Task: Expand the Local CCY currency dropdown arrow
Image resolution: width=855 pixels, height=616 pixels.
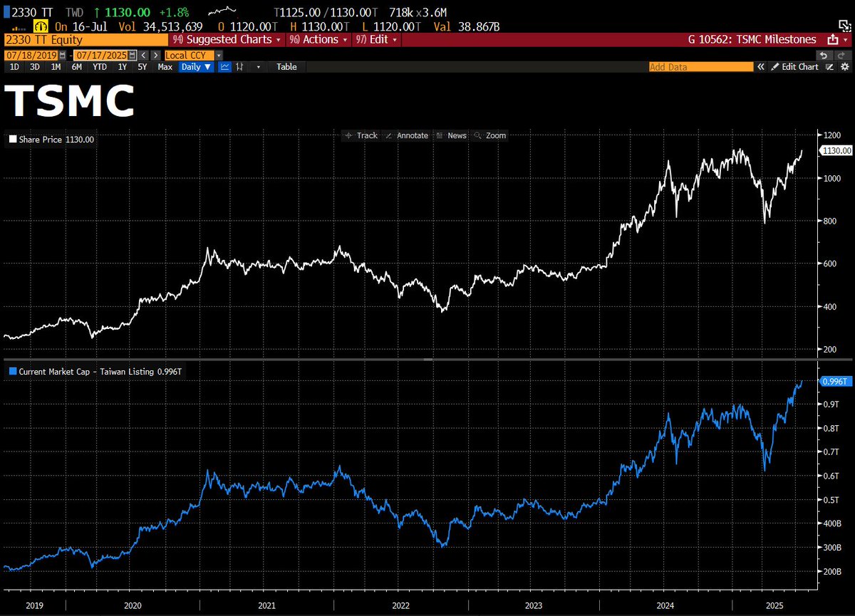Action: (x=219, y=55)
